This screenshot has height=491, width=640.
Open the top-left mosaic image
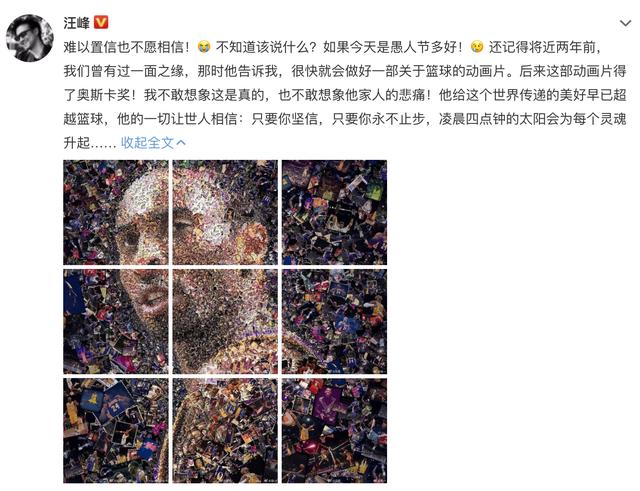point(116,212)
